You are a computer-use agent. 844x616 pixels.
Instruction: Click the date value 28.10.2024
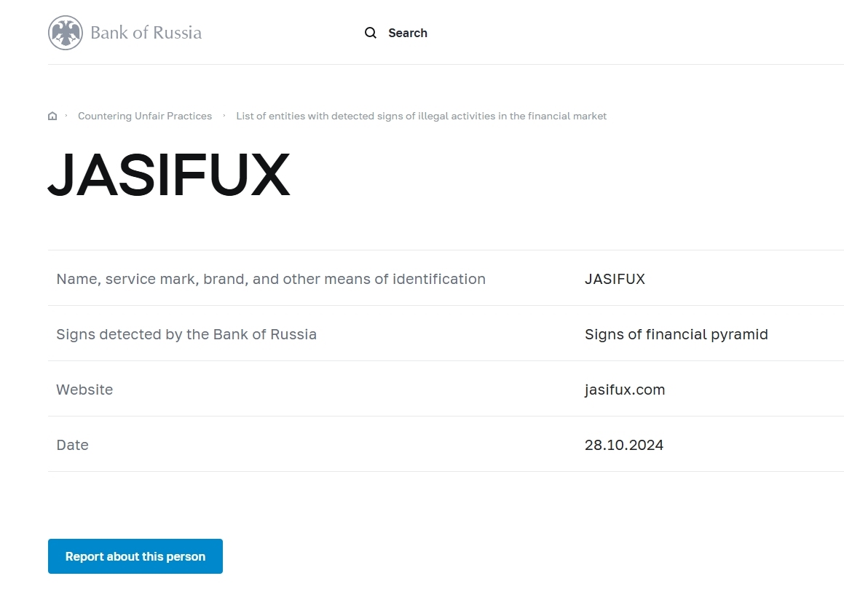pos(624,445)
